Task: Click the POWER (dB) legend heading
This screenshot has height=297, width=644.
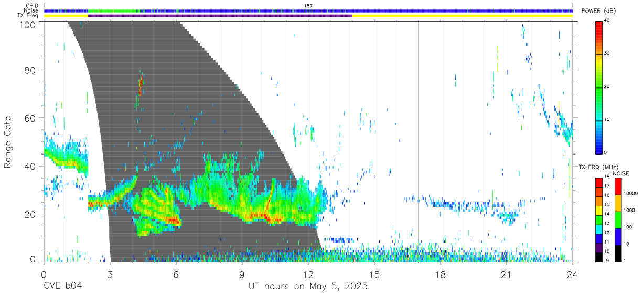Action: coord(599,11)
